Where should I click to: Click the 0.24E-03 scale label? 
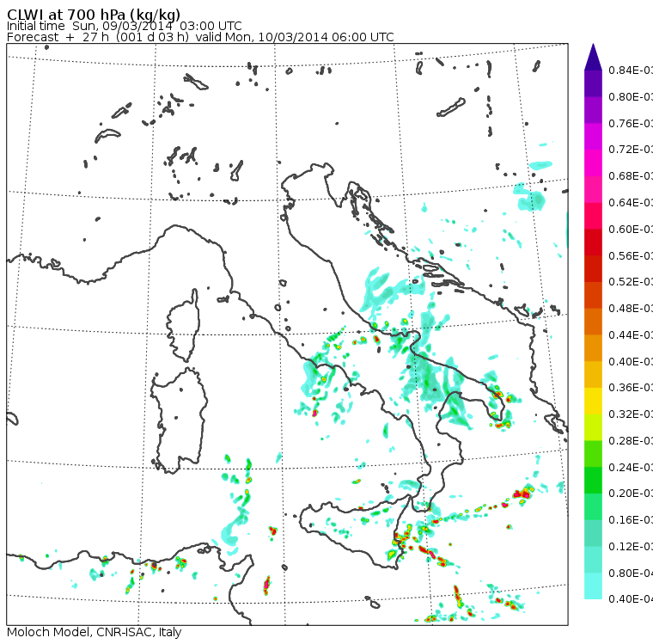631,467
